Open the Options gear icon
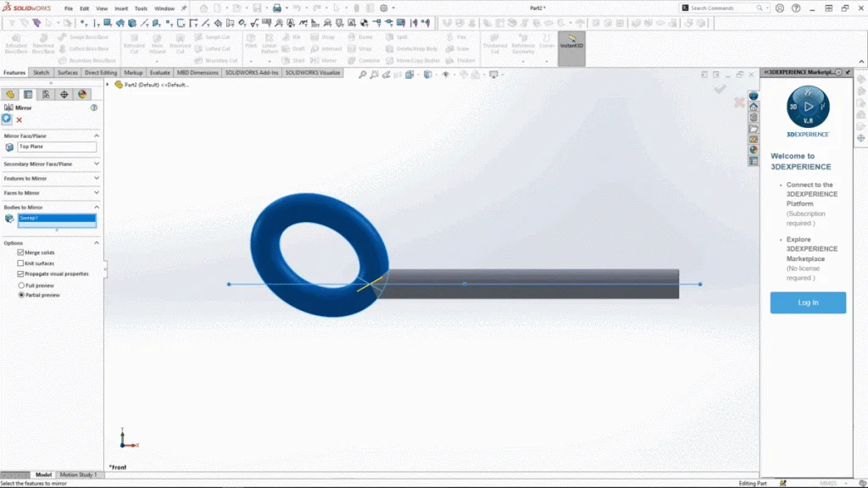868x488 pixels. (x=384, y=8)
